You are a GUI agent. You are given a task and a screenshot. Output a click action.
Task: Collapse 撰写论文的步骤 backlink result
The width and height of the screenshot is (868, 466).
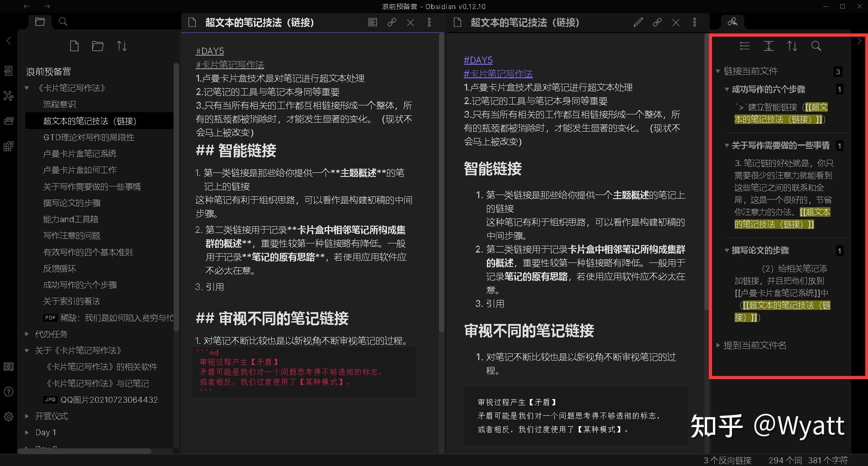tap(726, 251)
